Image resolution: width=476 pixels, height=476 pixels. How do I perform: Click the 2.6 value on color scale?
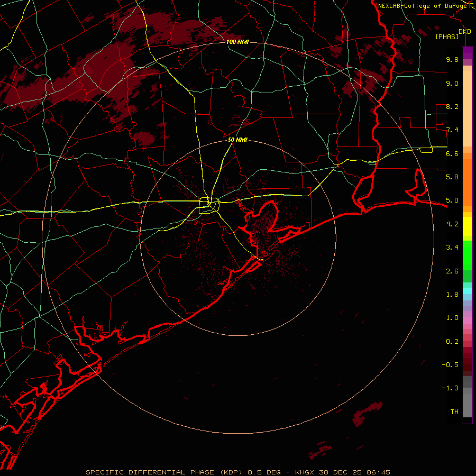pos(452,271)
